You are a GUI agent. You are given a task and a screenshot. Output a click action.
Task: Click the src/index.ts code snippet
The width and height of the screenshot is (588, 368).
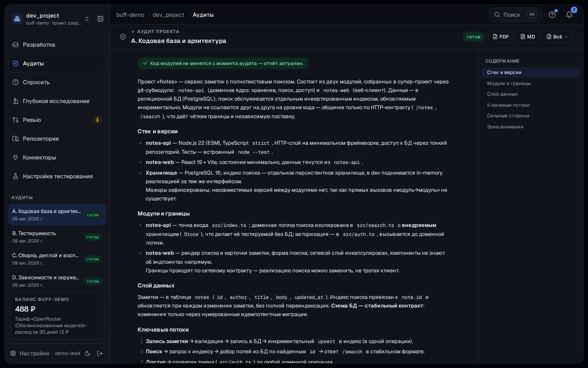[229, 225]
